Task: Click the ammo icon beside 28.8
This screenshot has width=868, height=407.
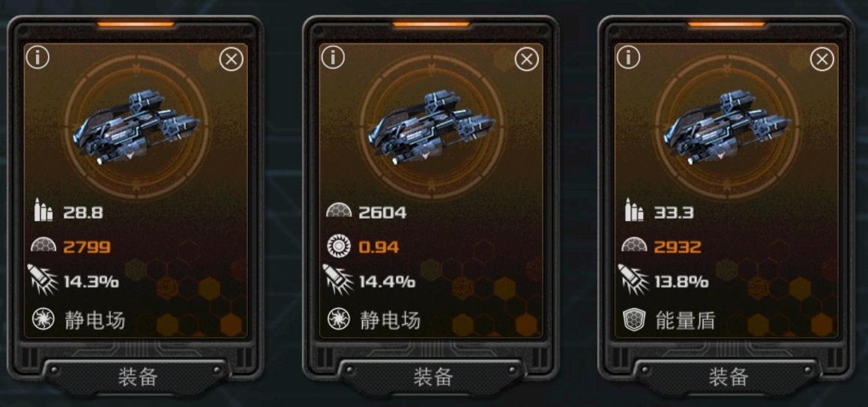Action: tap(43, 211)
